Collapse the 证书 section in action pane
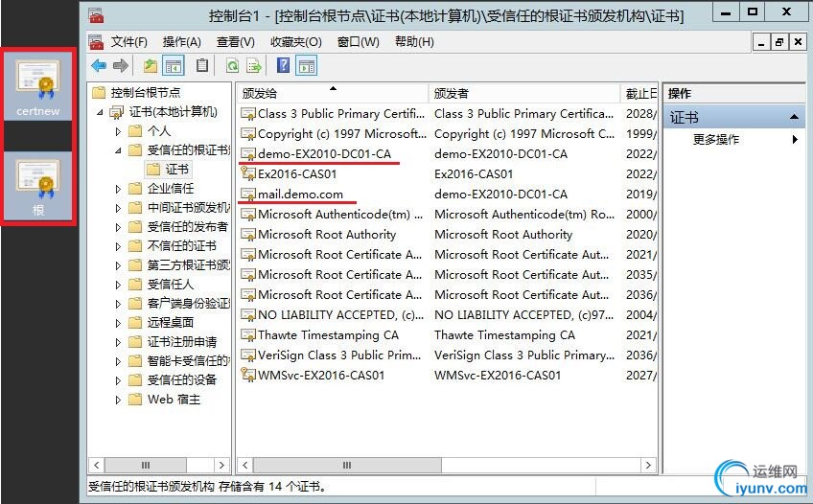The height and width of the screenshot is (504, 813). [794, 118]
